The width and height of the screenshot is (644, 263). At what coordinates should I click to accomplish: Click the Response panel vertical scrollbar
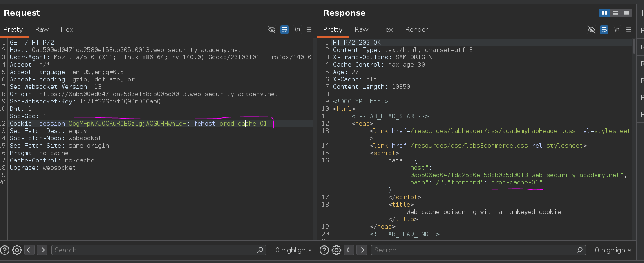point(634,46)
